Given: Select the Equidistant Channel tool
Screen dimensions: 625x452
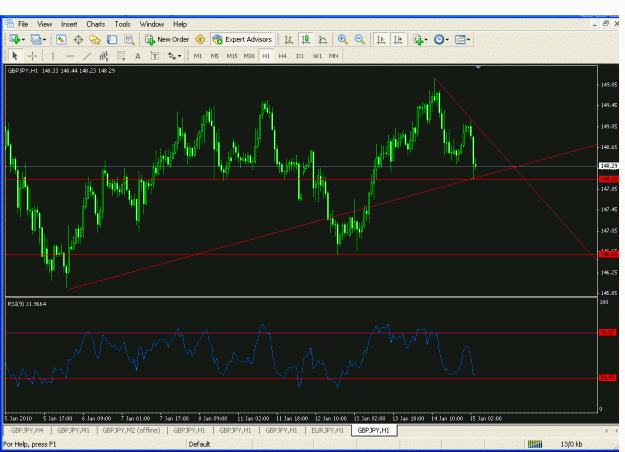Looking at the screenshot, I should [x=104, y=56].
